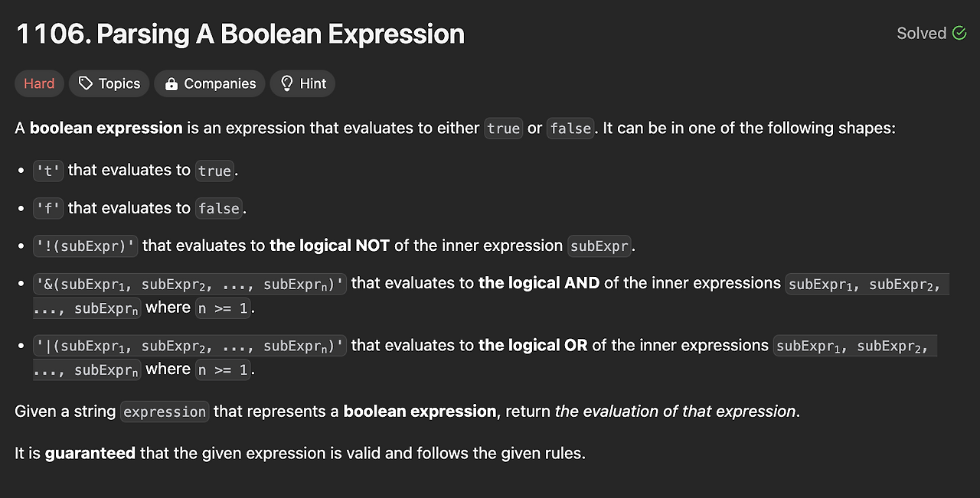
Task: Click the 't' code chip in the first bullet
Action: (47, 171)
